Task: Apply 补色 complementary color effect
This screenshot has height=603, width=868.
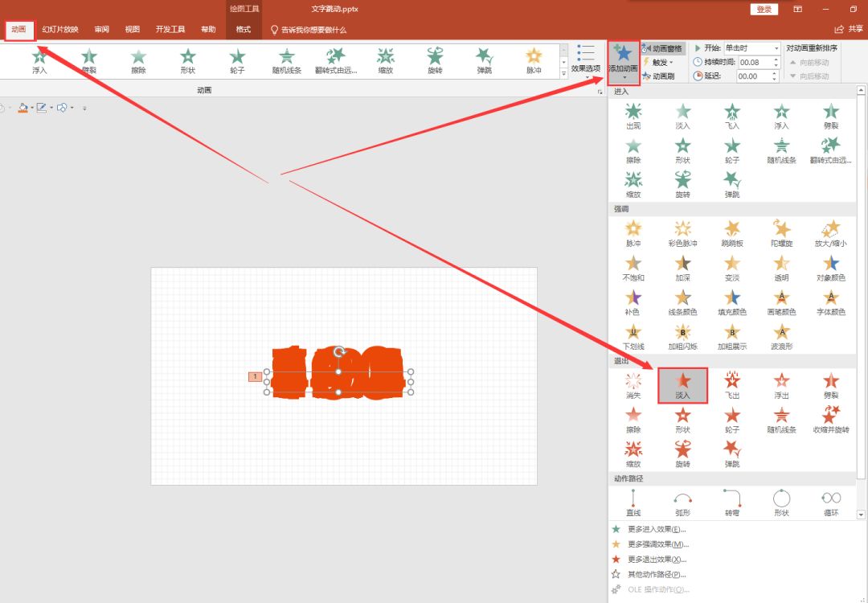Action: tap(633, 303)
